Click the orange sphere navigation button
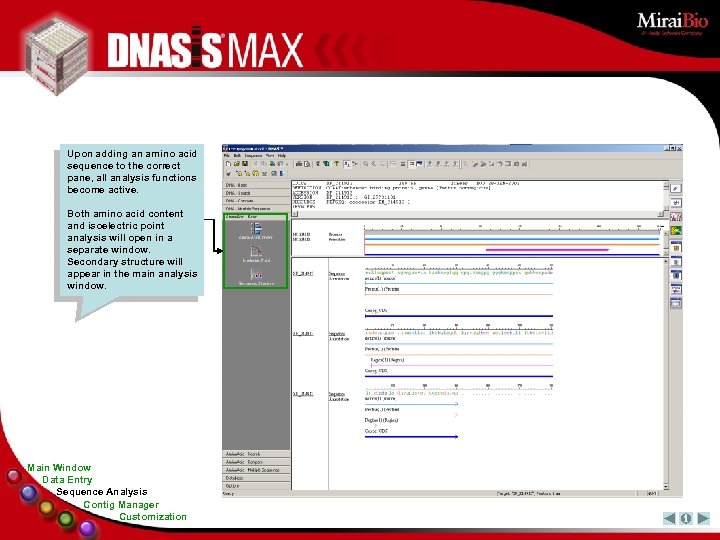This screenshot has height=540, width=720. (46, 507)
